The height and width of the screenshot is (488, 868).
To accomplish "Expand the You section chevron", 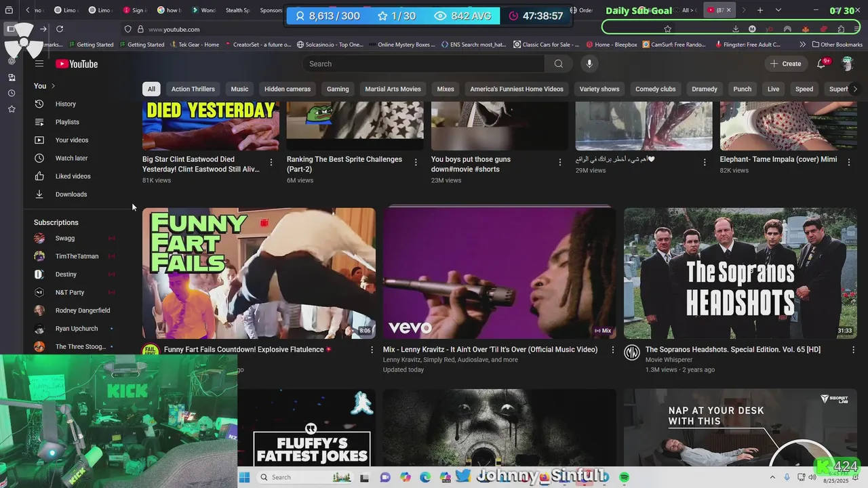I will [53, 86].
